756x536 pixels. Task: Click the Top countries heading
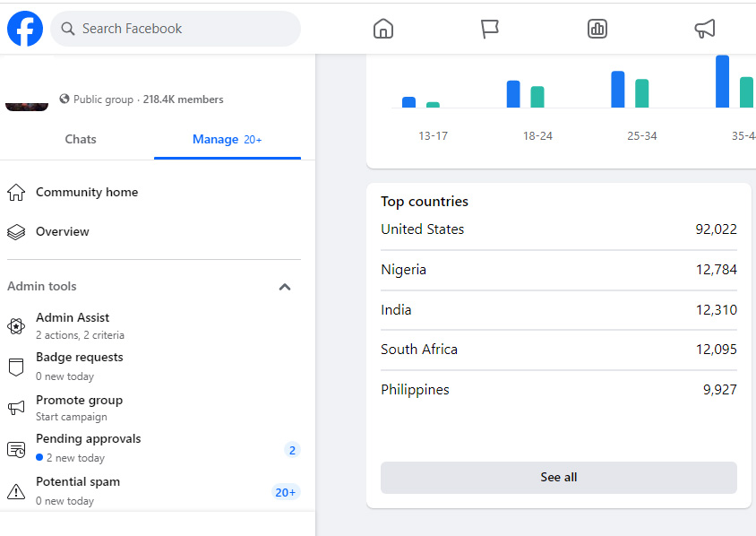425,202
